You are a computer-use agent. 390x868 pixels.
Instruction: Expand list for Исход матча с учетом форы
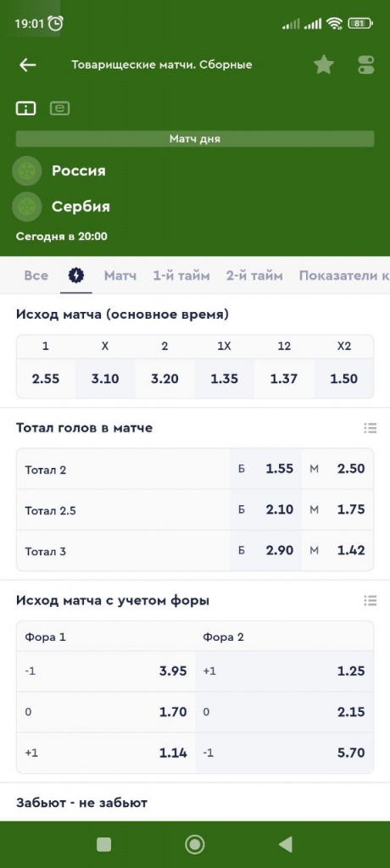click(x=370, y=600)
